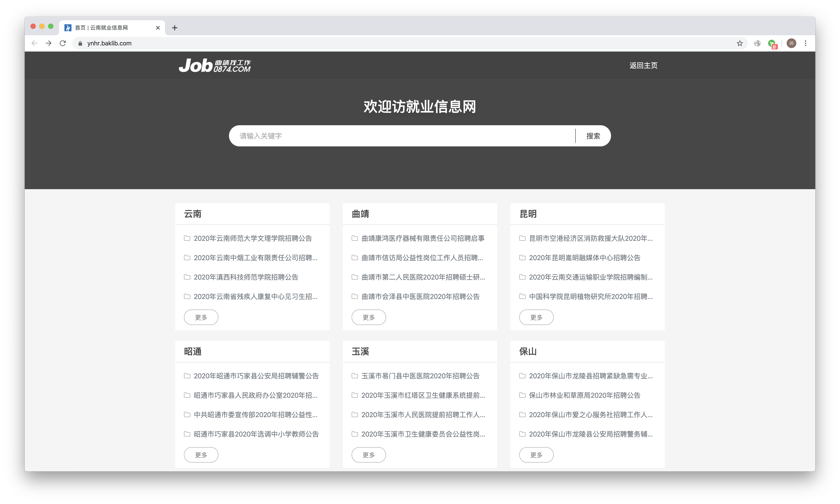840x504 pixels.
Task: Go forward with the browser forward arrow
Action: click(49, 43)
